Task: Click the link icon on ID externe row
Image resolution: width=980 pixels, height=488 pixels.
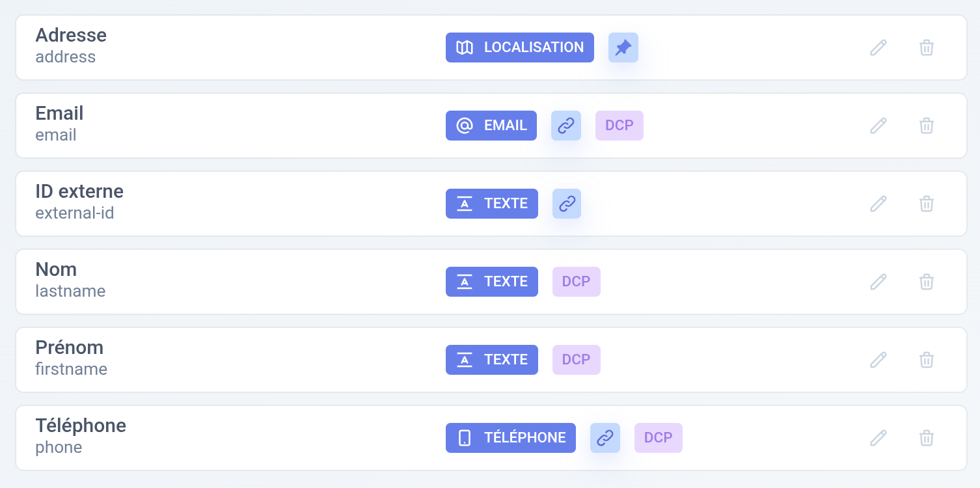Action: click(567, 204)
